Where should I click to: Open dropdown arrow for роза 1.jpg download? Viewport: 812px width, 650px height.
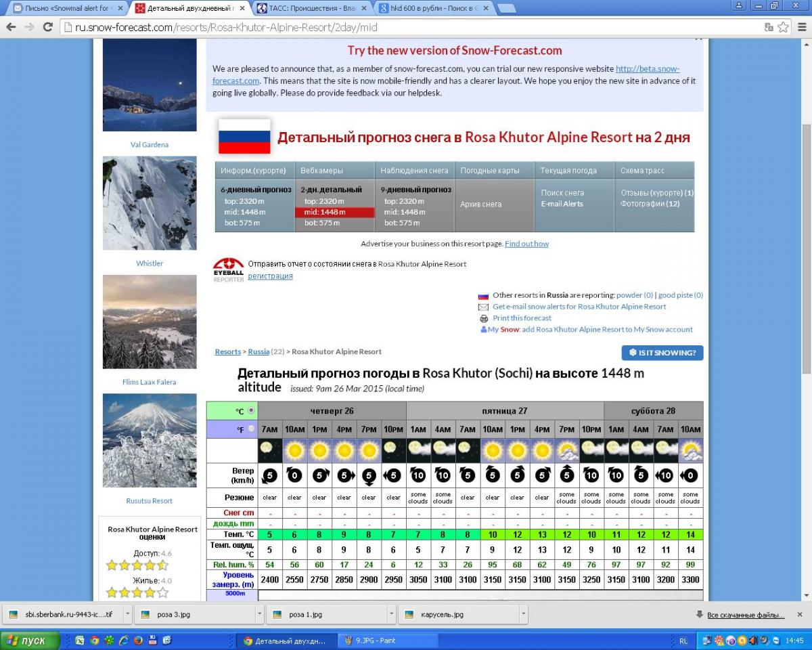pos(392,614)
